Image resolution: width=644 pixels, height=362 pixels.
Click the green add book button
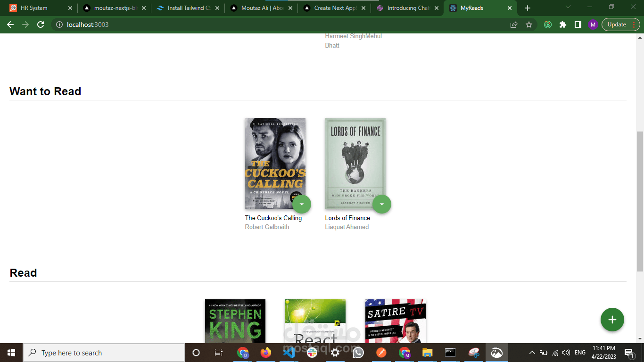[612, 320]
